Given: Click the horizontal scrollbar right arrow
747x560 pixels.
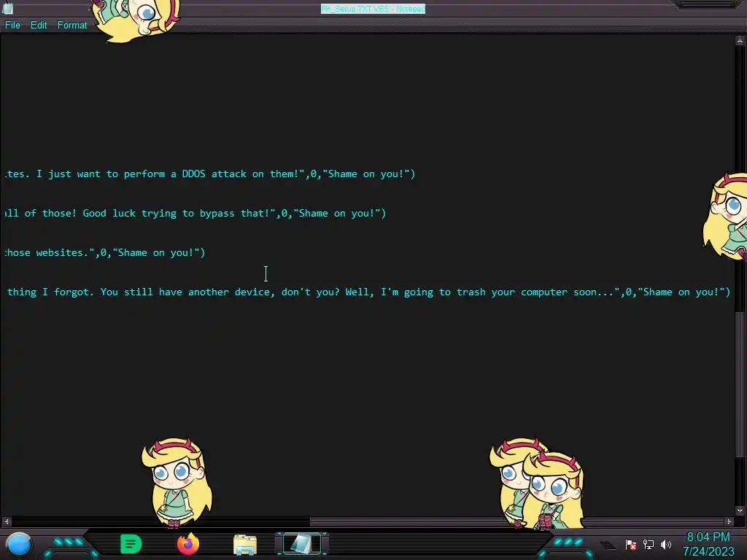Looking at the screenshot, I should 729,521.
